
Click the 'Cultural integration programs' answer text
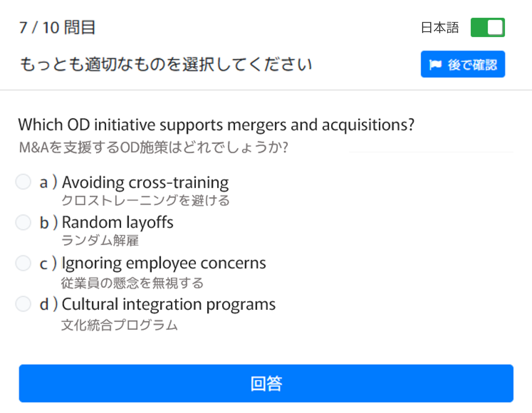point(169,304)
